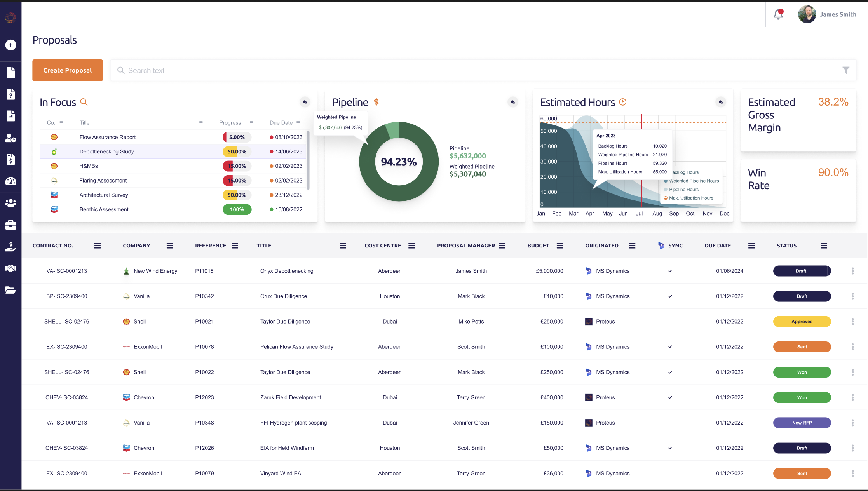Open the dollar invoice document sidebar icon
868x491 pixels.
(x=10, y=159)
